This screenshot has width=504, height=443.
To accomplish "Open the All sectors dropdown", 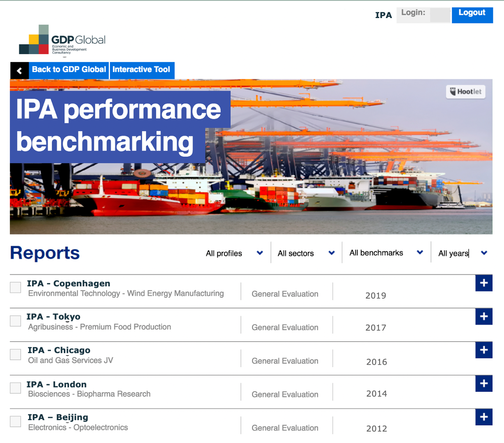I will (x=306, y=253).
